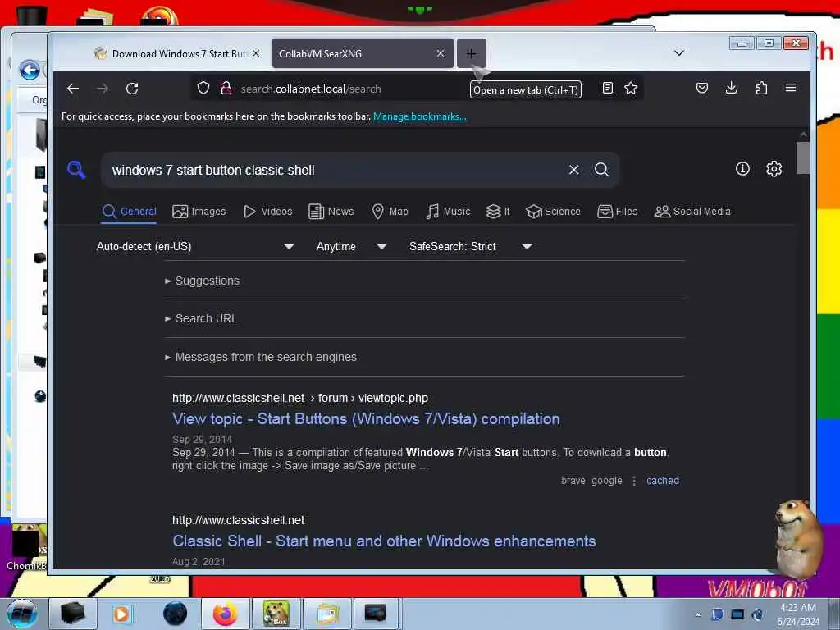Image resolution: width=840 pixels, height=630 pixels.
Task: Open the Extensions puzzle icon
Action: click(761, 88)
